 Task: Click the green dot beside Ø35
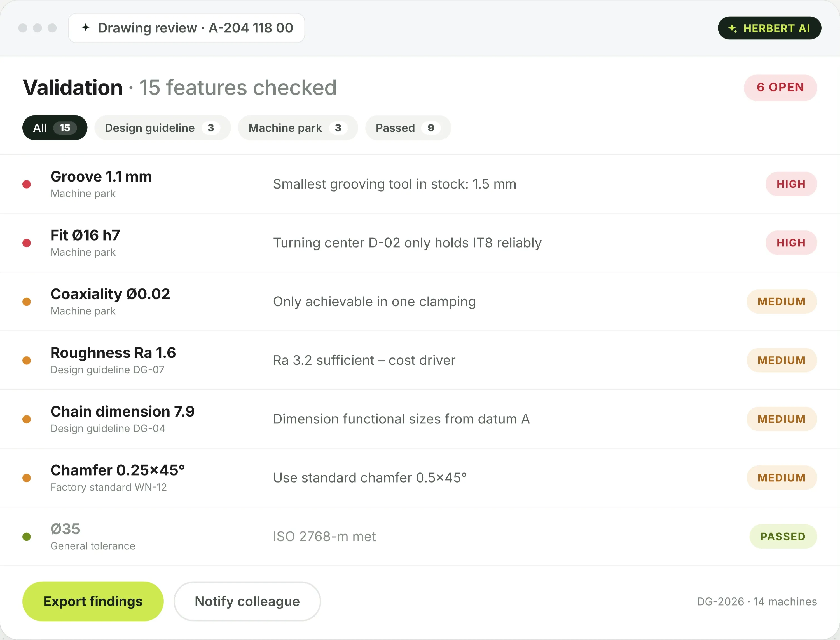[x=27, y=537]
